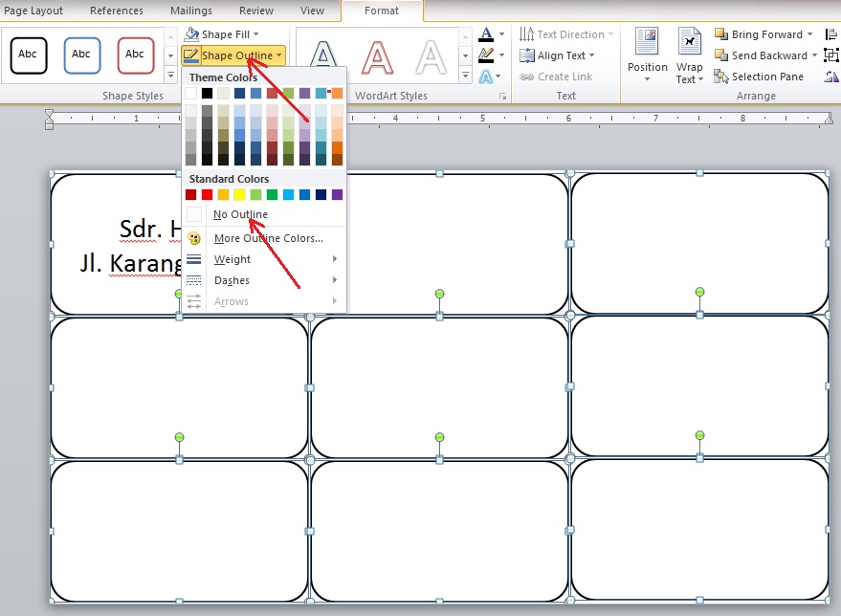Apply the blue-outlined Abc shape style
Viewport: 841px width, 616px height.
tap(82, 55)
